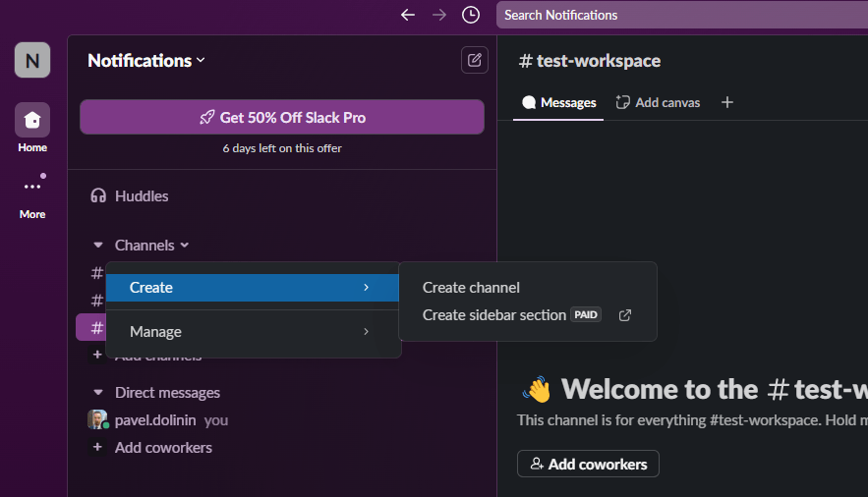Click the back navigation arrow
This screenshot has height=497, width=868.
[408, 15]
